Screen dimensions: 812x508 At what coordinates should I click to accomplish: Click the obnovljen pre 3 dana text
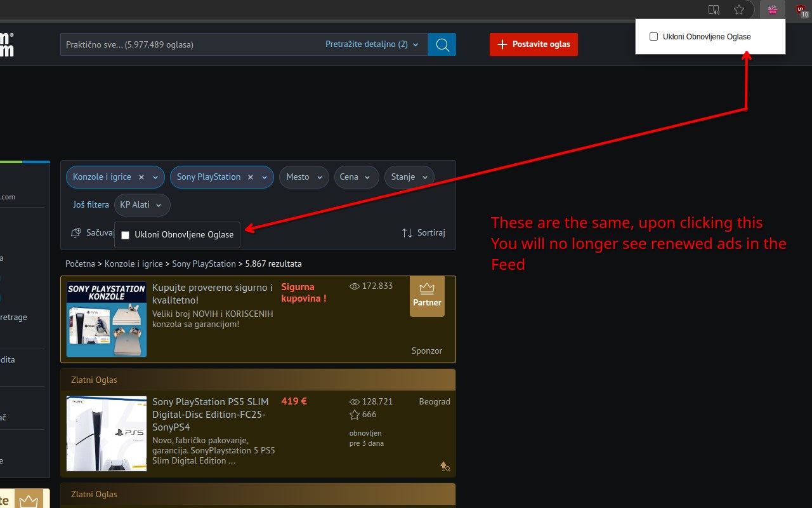tap(367, 438)
